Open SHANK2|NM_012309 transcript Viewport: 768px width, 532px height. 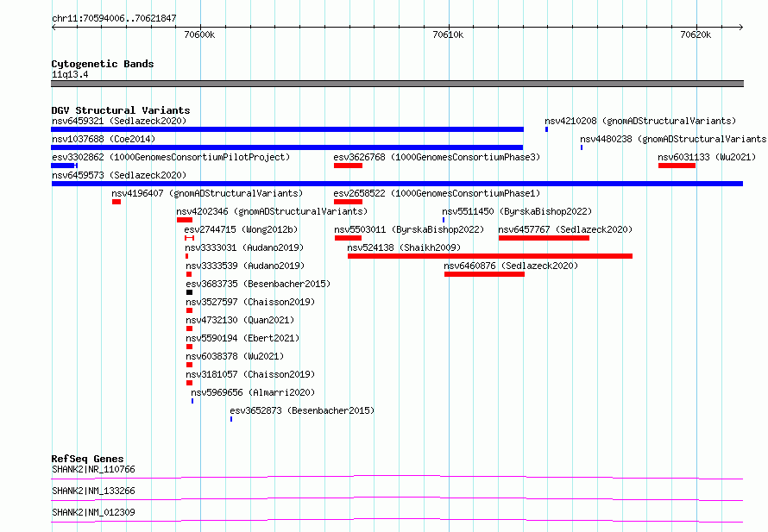[x=93, y=512]
